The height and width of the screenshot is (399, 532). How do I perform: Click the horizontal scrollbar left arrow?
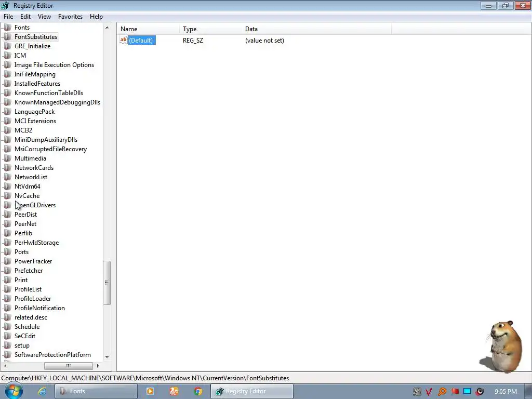click(x=5, y=366)
